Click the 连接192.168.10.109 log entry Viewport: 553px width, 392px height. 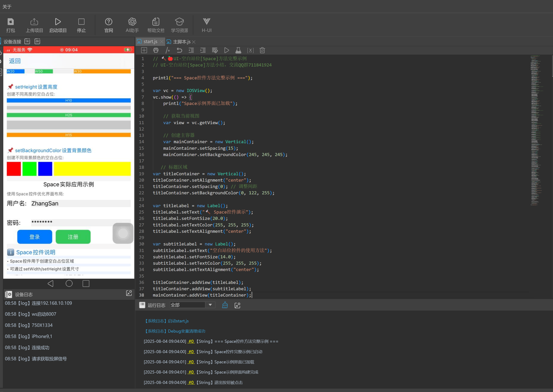(38, 303)
